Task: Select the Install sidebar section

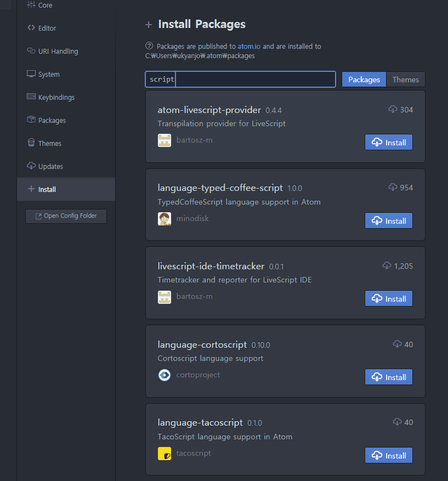Action: pos(66,189)
